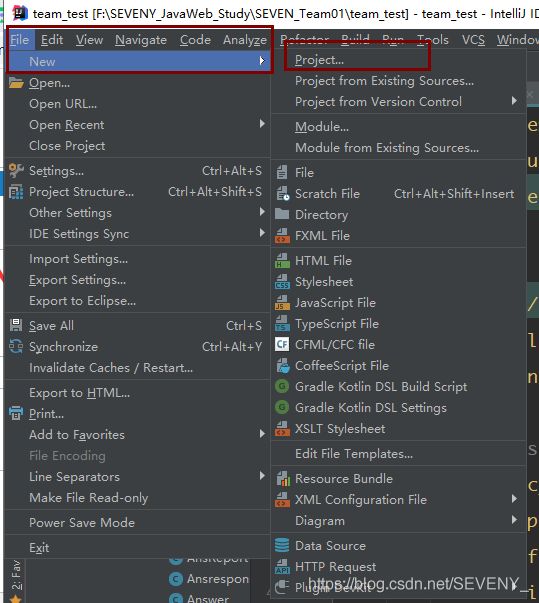The width and height of the screenshot is (539, 603).
Task: Click the Resource Bundle icon
Action: coord(283,478)
